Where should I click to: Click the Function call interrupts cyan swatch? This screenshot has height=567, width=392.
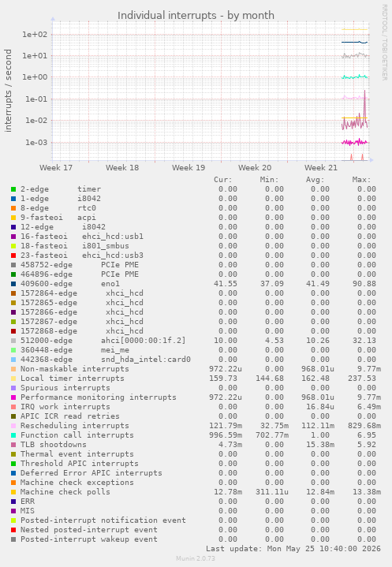click(13, 435)
